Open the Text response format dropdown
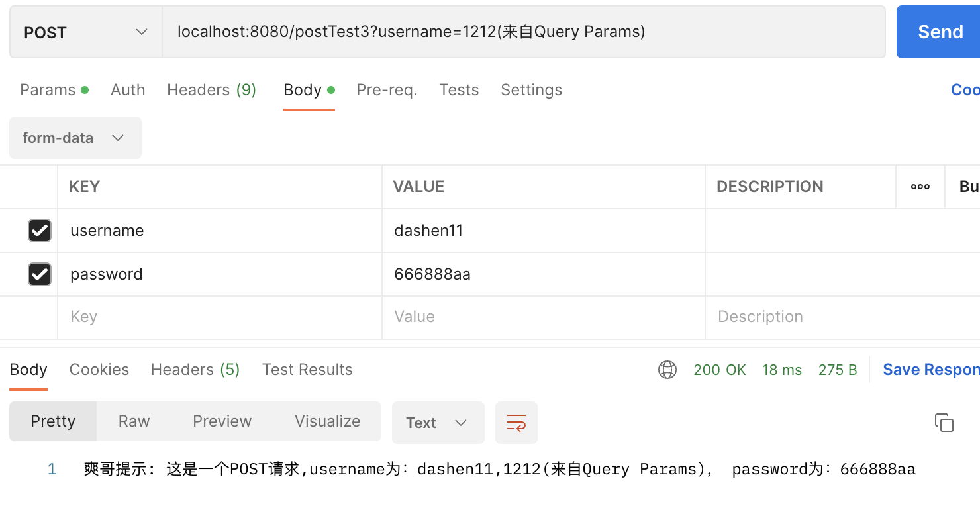Image resolution: width=980 pixels, height=522 pixels. (x=438, y=423)
